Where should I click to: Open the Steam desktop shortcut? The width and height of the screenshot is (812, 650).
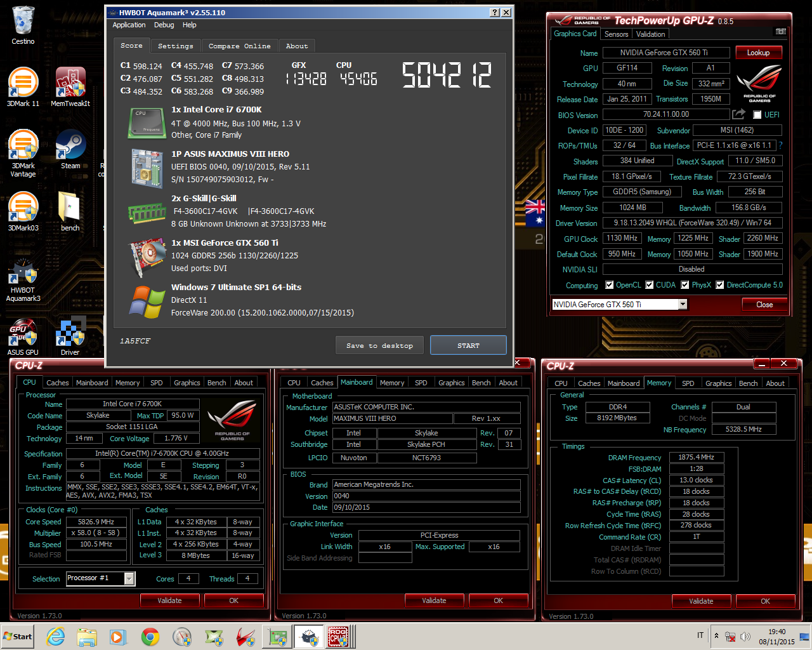coord(70,149)
